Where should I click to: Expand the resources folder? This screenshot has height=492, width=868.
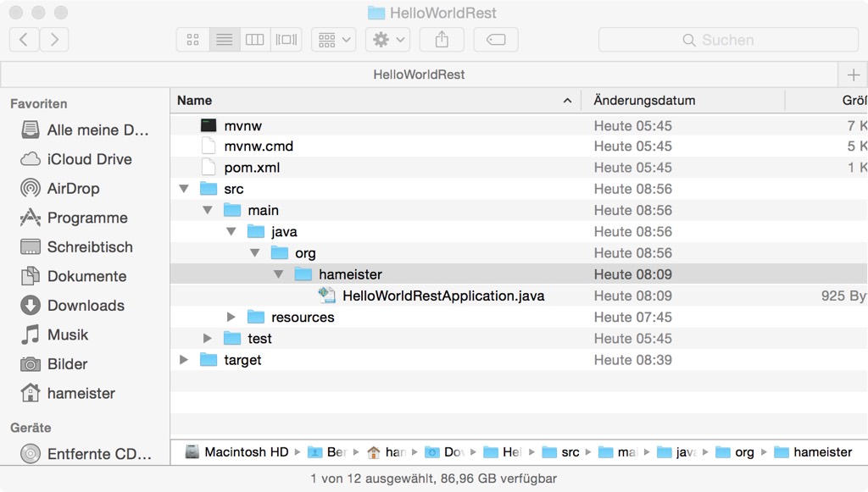click(x=231, y=318)
